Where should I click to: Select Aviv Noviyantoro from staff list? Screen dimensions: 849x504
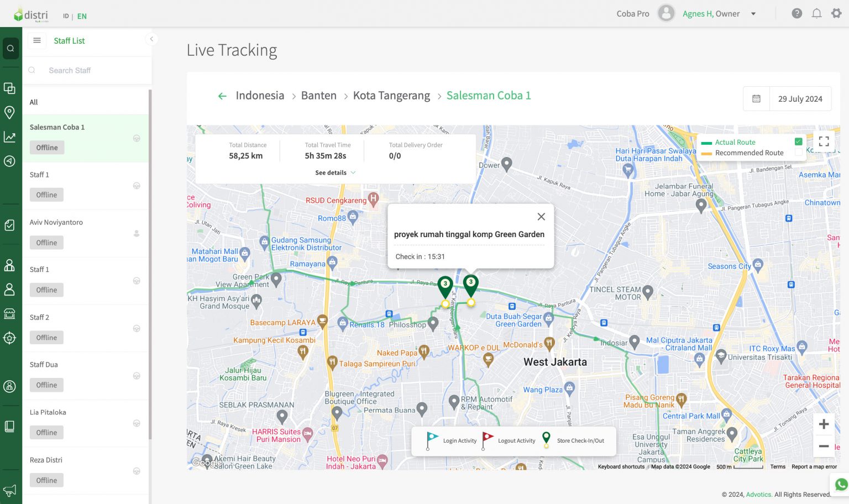click(56, 222)
